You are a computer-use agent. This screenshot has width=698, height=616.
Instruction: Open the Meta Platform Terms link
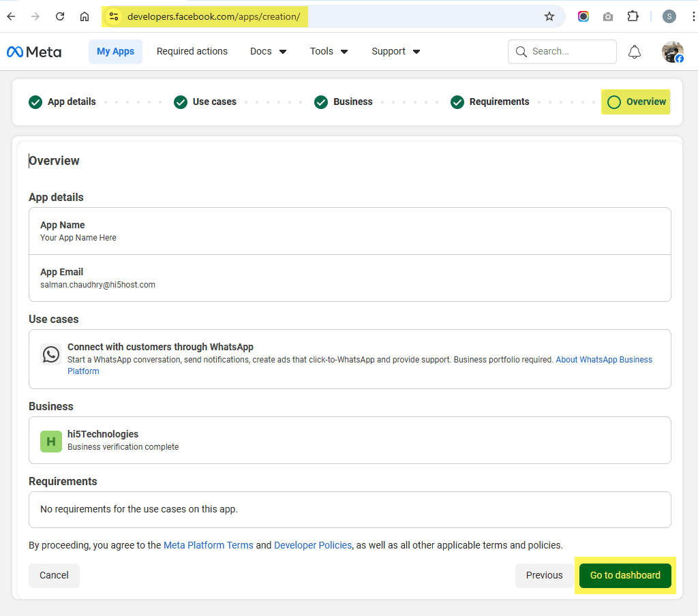pos(208,545)
